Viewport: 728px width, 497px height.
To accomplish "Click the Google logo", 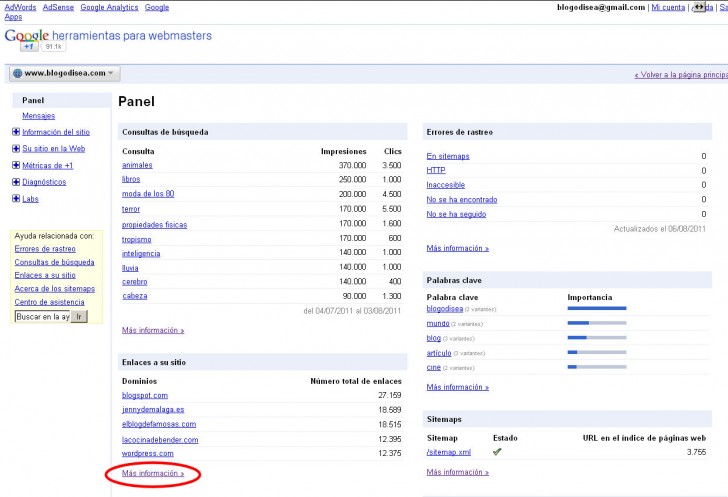I will (26, 37).
